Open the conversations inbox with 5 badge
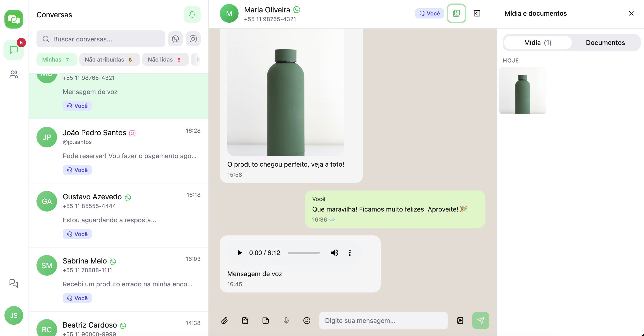 click(14, 50)
